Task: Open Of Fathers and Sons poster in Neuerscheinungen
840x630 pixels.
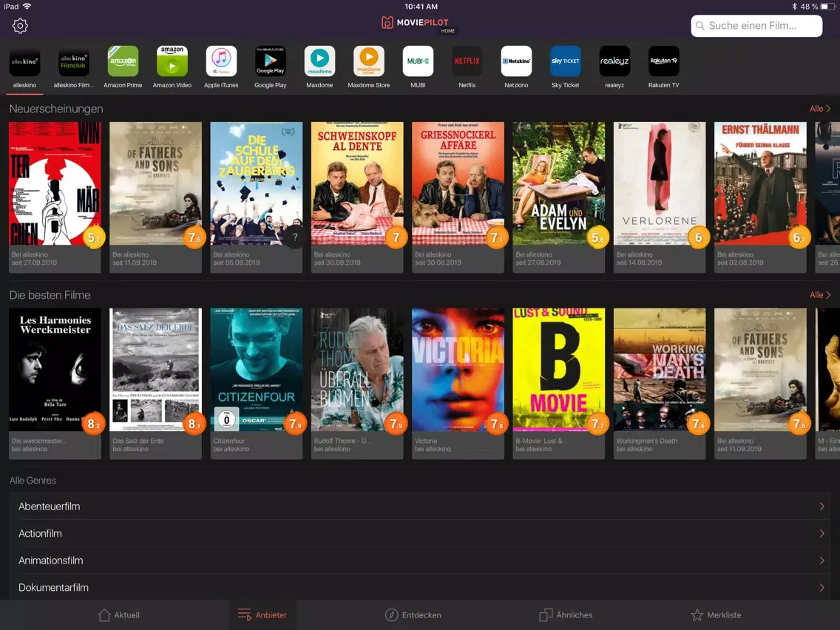Action: [155, 183]
